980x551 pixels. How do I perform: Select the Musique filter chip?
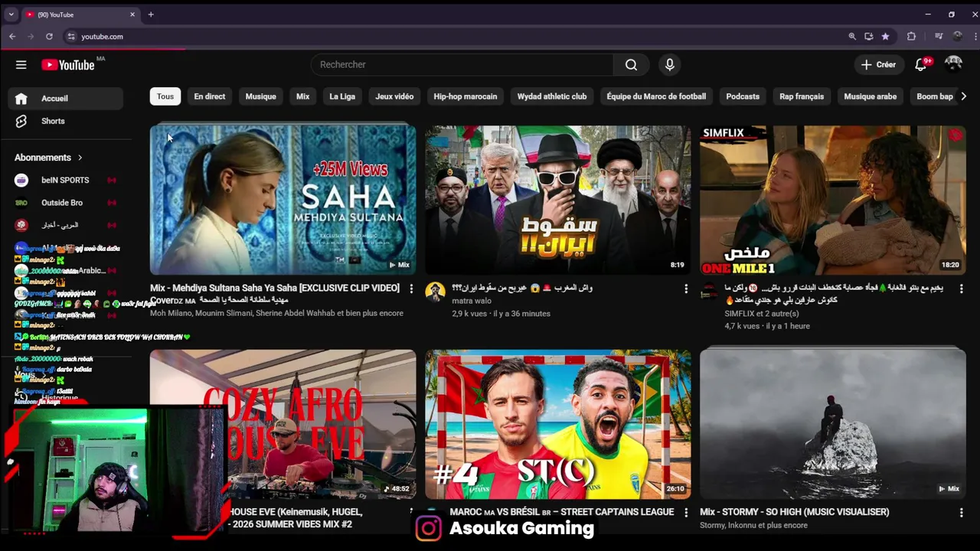(260, 96)
